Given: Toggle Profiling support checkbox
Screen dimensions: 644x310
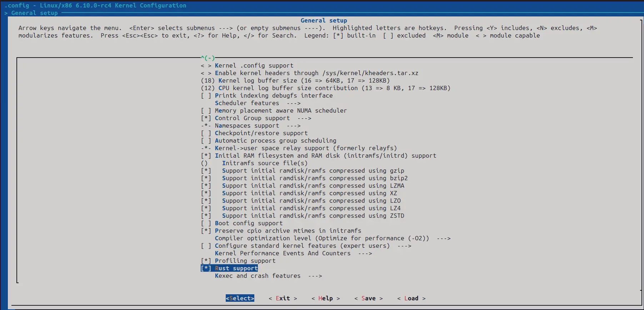Looking at the screenshot, I should click(x=238, y=261).
